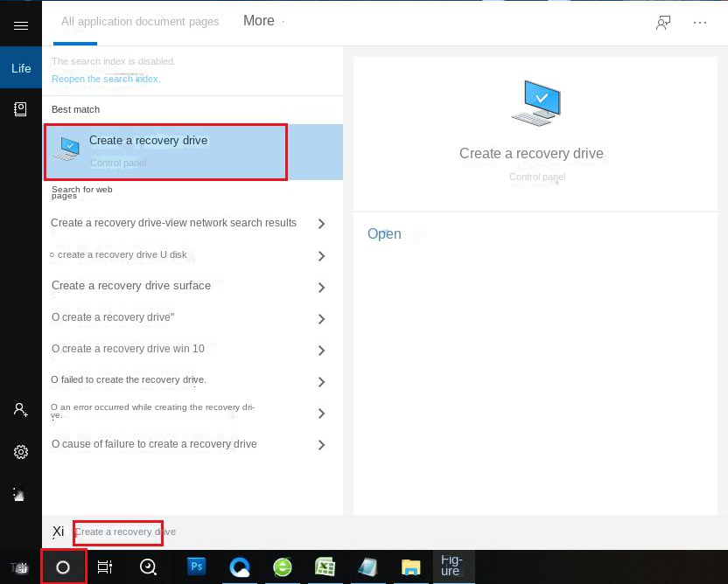Viewport: 728px width, 584px height.
Task: Open the Feedback icon in the sidebar
Action: (x=20, y=494)
